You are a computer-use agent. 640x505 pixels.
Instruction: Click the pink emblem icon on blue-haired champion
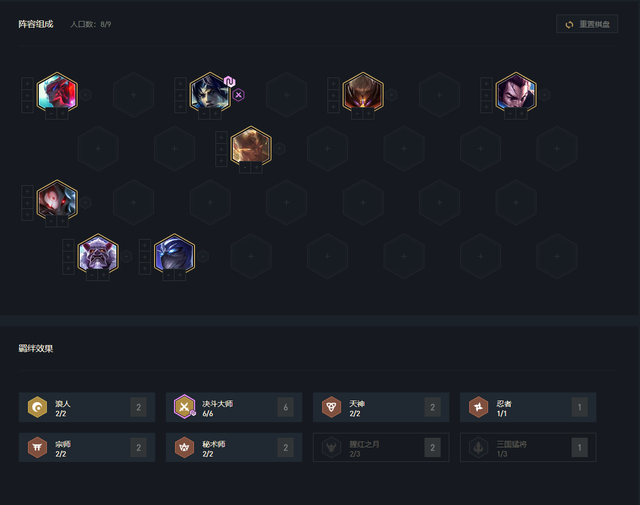(x=230, y=82)
